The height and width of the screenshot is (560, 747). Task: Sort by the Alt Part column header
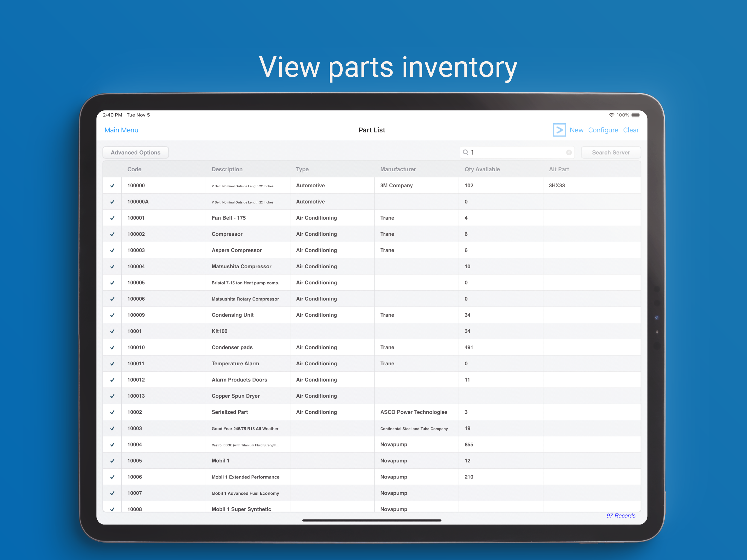[559, 169]
